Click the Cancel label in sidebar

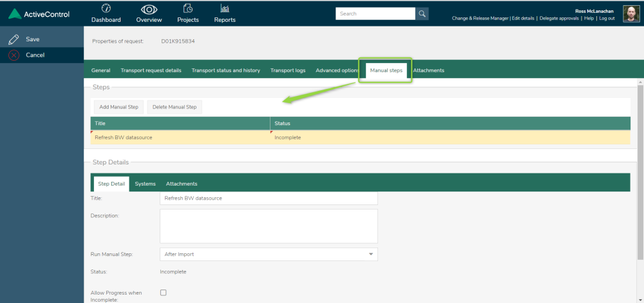pos(35,55)
